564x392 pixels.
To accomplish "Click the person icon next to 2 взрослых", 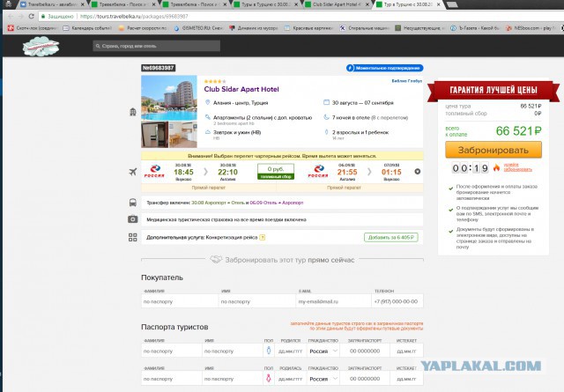I will tap(326, 132).
